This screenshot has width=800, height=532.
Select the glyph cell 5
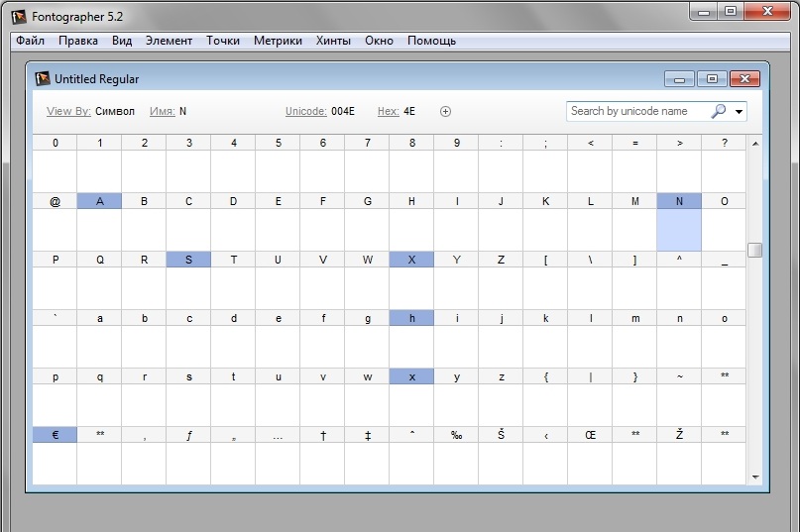(x=278, y=163)
